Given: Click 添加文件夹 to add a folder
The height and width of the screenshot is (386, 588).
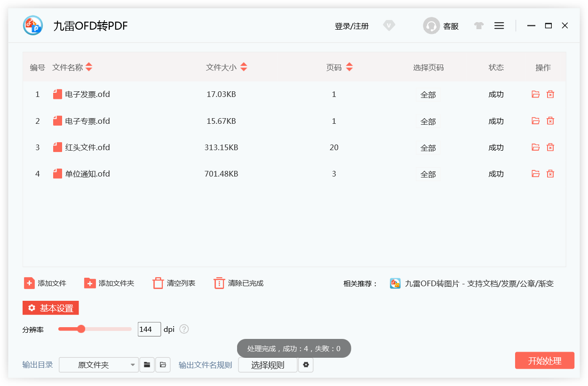Looking at the screenshot, I should click(x=109, y=283).
